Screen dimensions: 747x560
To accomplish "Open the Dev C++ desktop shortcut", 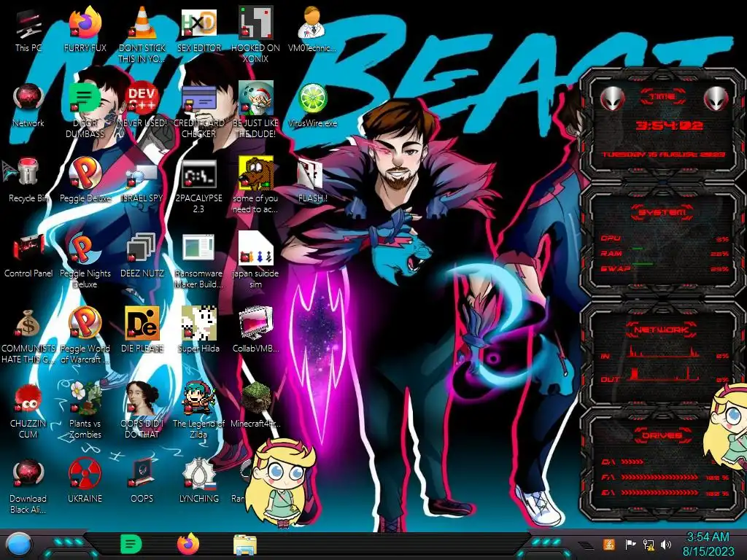I will 142,106.
